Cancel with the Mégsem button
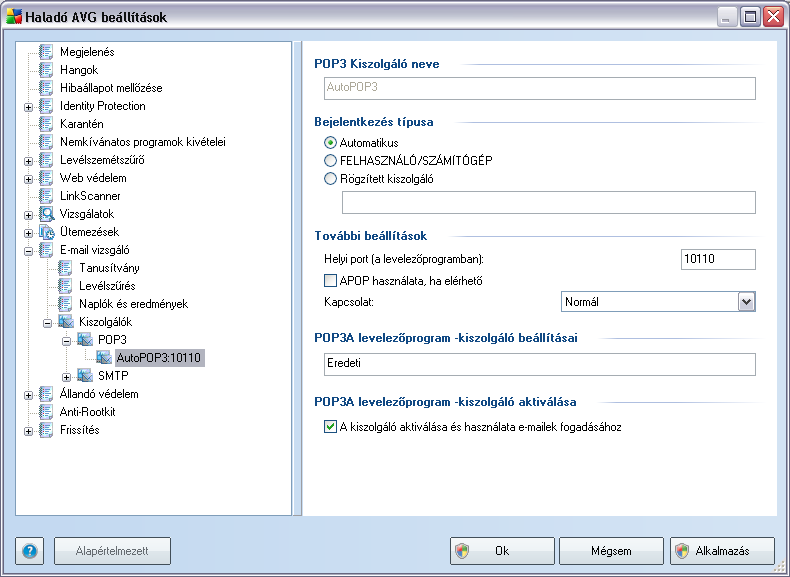The height and width of the screenshot is (577, 790). pyautogui.click(x=611, y=551)
